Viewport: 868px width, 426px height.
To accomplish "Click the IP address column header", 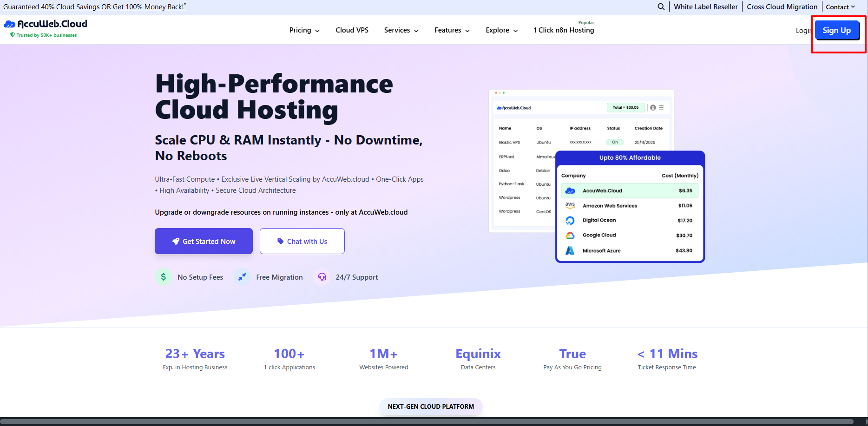I will pos(580,128).
